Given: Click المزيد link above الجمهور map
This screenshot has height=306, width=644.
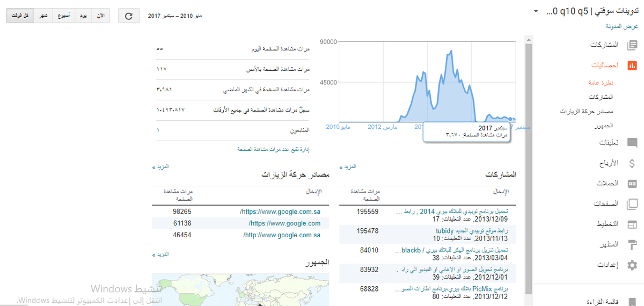Looking at the screenshot, I should [162, 255].
